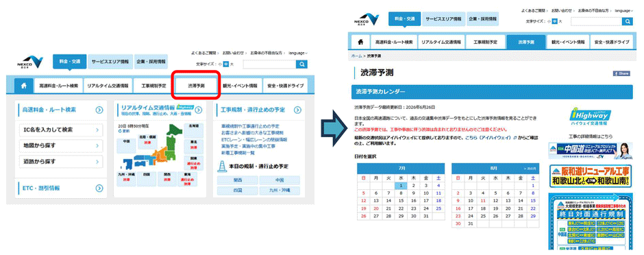
Task: Click search magnifier button in right screenshot
Action: coord(627,22)
